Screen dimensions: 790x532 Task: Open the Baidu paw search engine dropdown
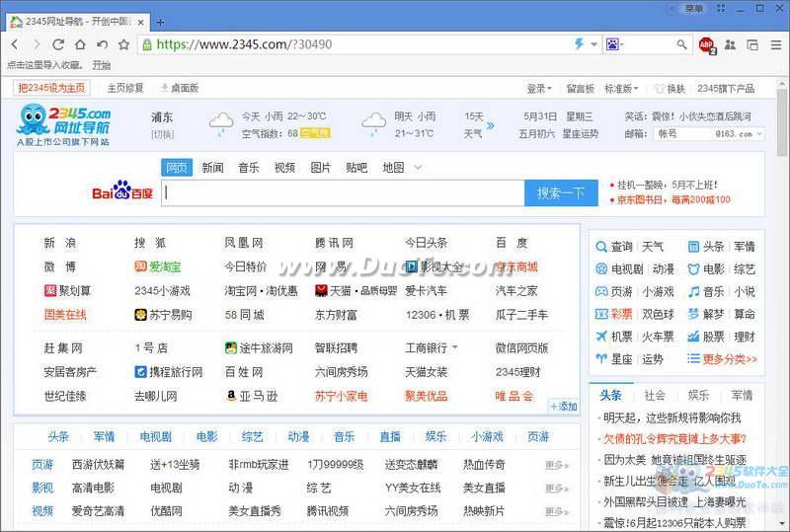(614, 44)
